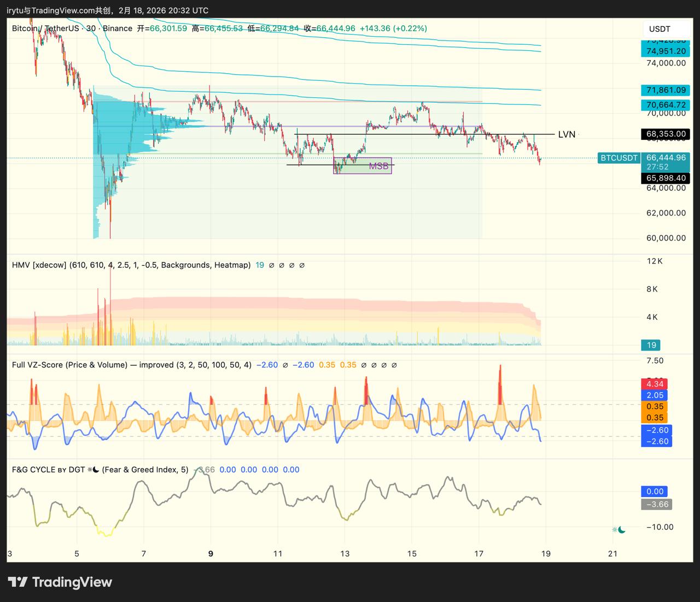The width and height of the screenshot is (700, 602).
Task: Click the TradingView logo at bottom left
Action: (60, 582)
